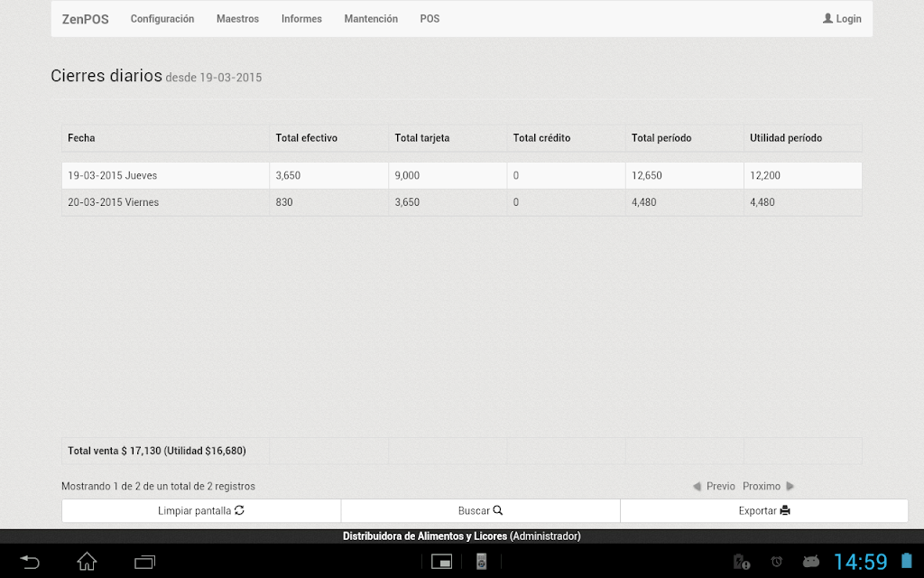Click the user icon beside Login
Viewport: 924px width, 578px height.
click(x=828, y=18)
